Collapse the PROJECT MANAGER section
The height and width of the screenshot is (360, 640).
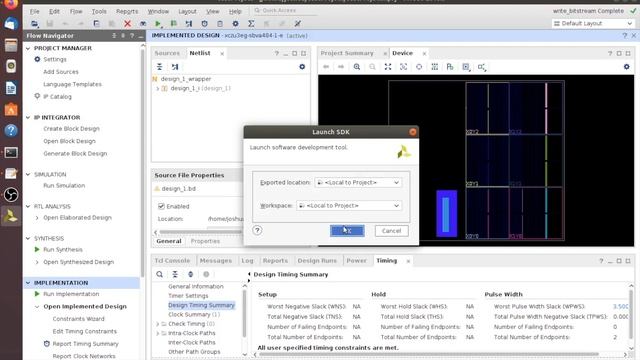pyautogui.click(x=28, y=48)
